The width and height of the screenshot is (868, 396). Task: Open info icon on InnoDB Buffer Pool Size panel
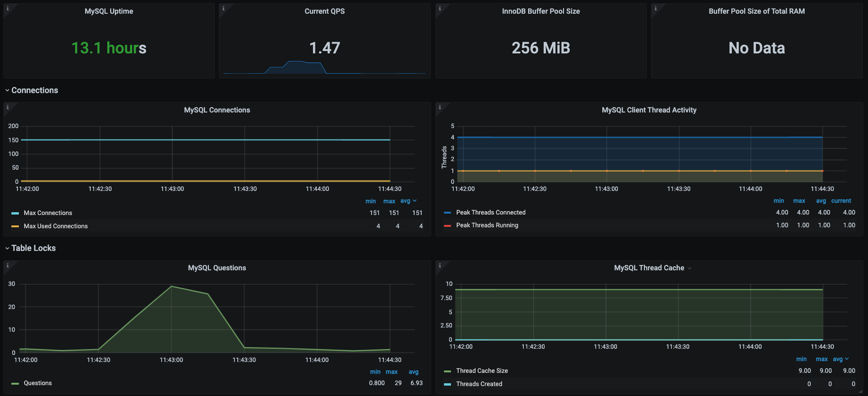click(440, 8)
